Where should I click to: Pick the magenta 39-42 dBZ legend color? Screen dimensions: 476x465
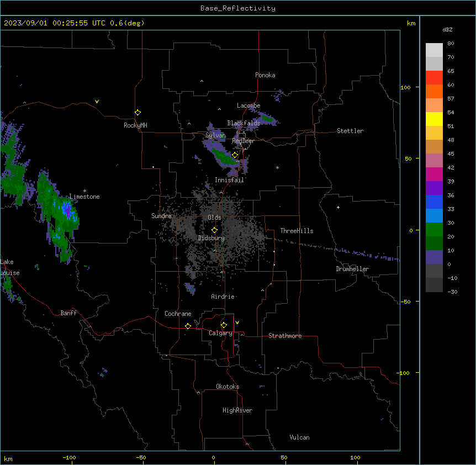[x=434, y=174]
